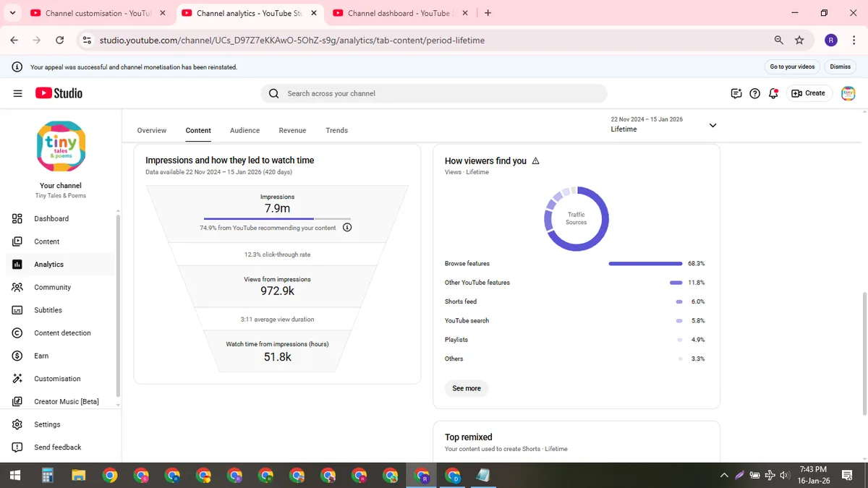Switch to Channel dashboard browser tab
The height and width of the screenshot is (488, 868).
pyautogui.click(x=401, y=13)
